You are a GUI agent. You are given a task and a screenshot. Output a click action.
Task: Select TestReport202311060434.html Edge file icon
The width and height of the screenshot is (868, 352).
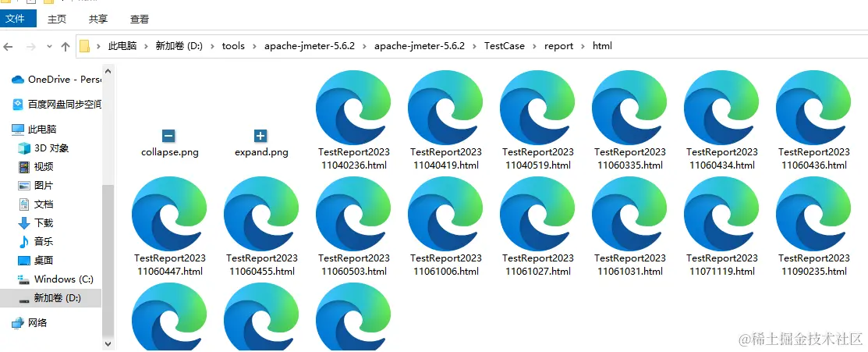coord(722,108)
